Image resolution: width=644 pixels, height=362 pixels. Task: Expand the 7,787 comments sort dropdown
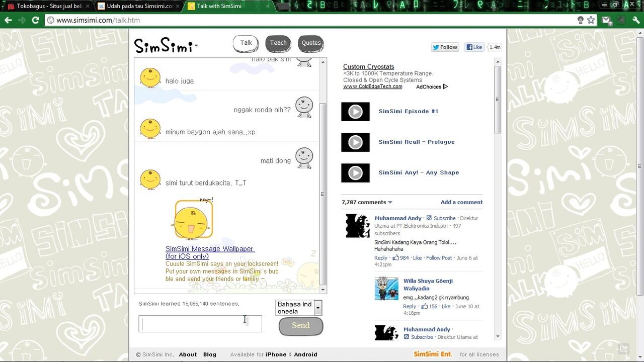pyautogui.click(x=390, y=203)
